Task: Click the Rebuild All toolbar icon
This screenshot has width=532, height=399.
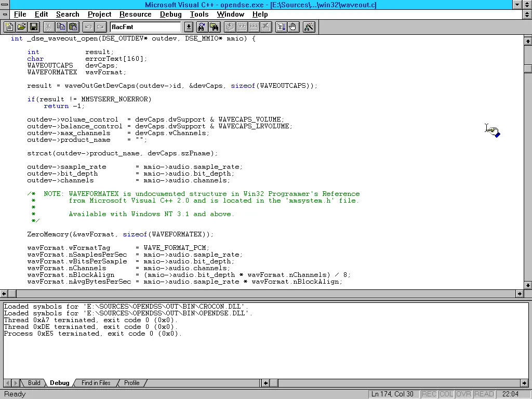Action: tap(254, 27)
